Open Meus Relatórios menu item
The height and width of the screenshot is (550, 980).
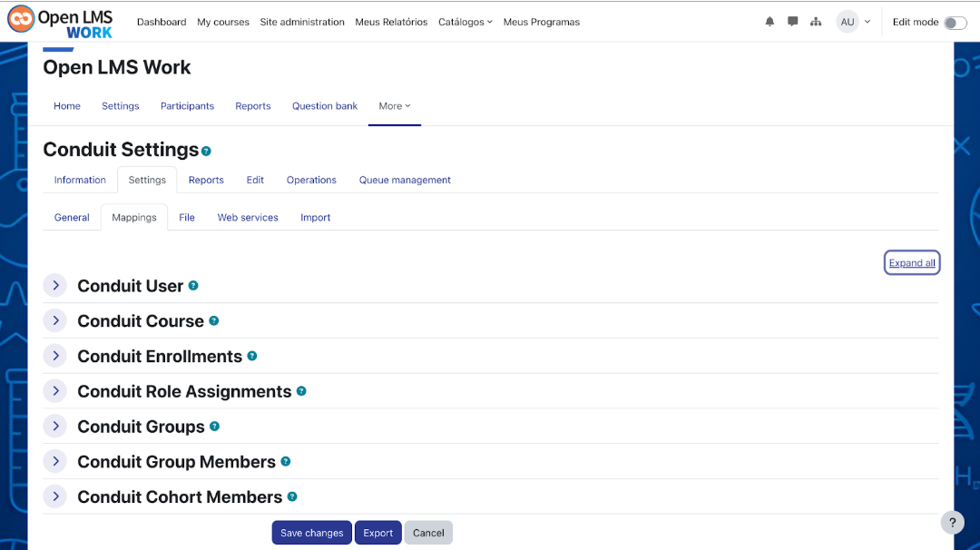tap(391, 22)
